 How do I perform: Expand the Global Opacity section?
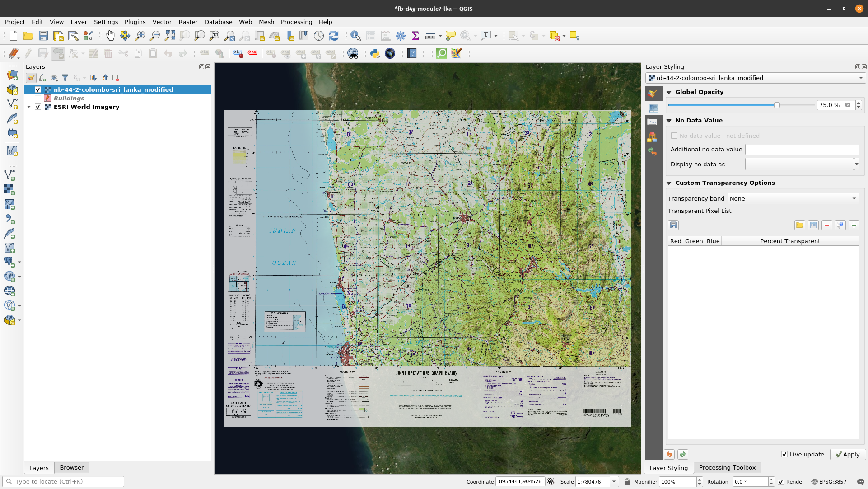[x=669, y=91]
